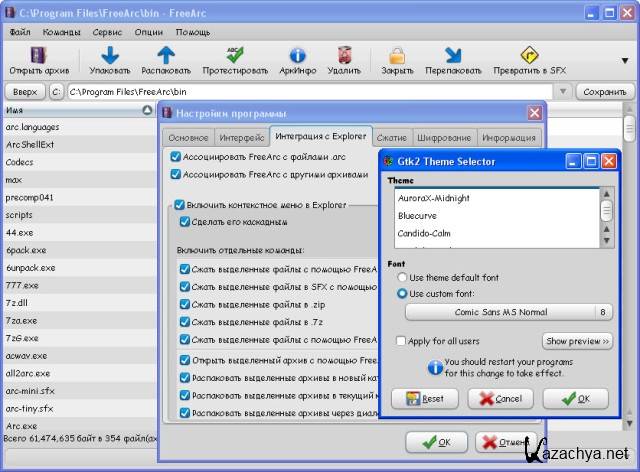The height and width of the screenshot is (472, 640).
Task: Toggle Apply for all users checkbox
Action: (401, 341)
